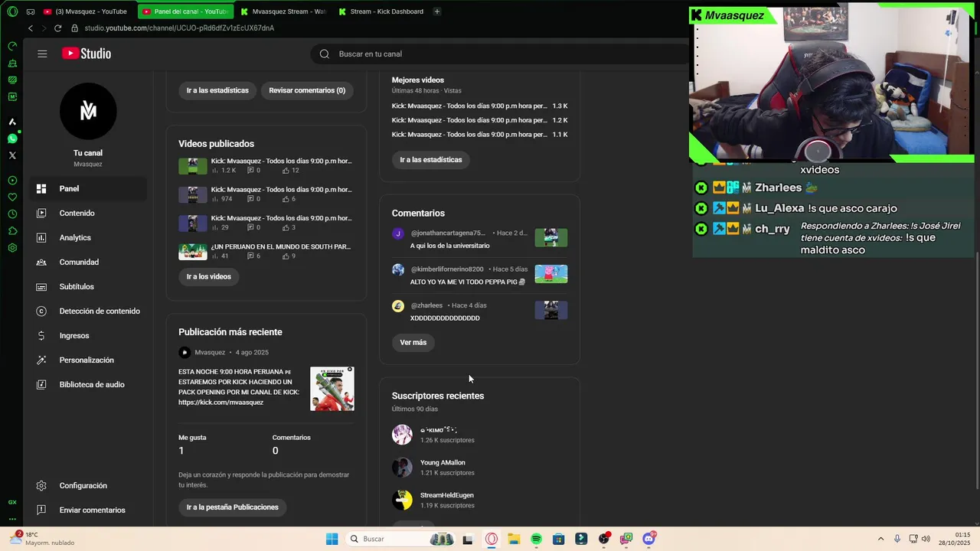Viewport: 980px width, 551px height.
Task: Open the Player icon in Opera sidebar
Action: pyautogui.click(x=12, y=181)
